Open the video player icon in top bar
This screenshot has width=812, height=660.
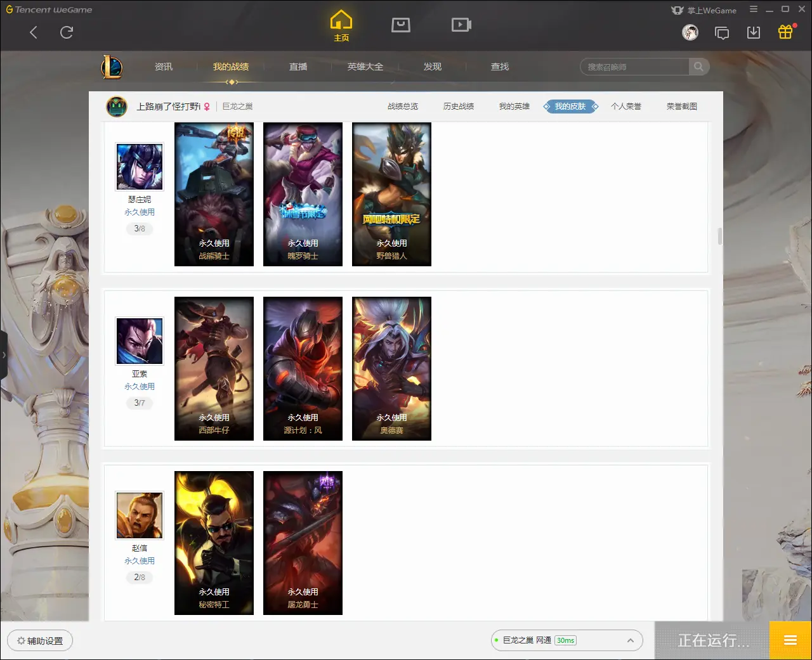click(x=461, y=25)
